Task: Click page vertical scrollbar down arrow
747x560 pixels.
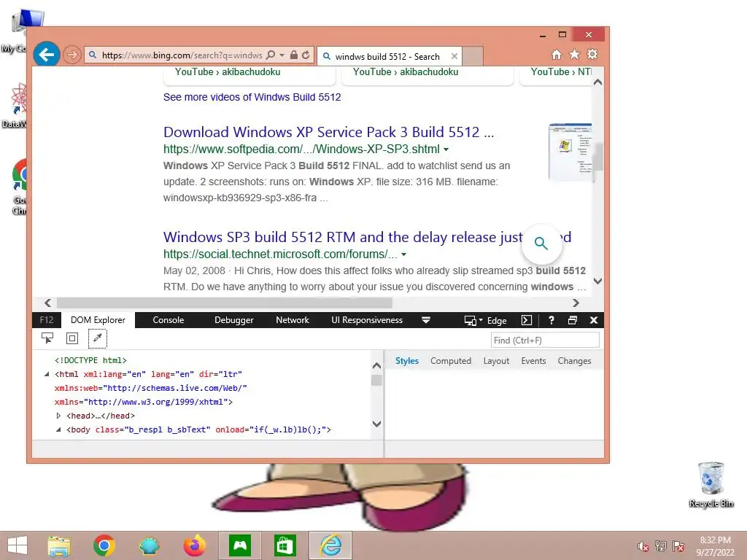Action: tap(598, 281)
